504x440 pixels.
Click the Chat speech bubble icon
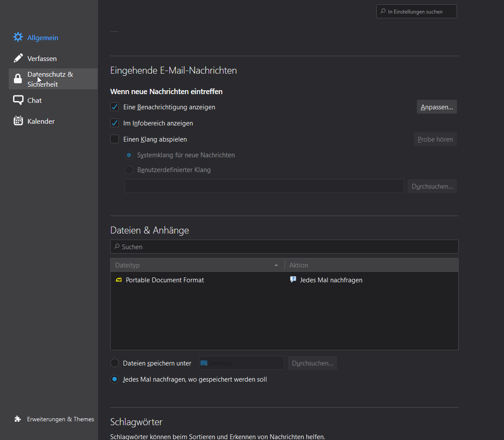[18, 100]
